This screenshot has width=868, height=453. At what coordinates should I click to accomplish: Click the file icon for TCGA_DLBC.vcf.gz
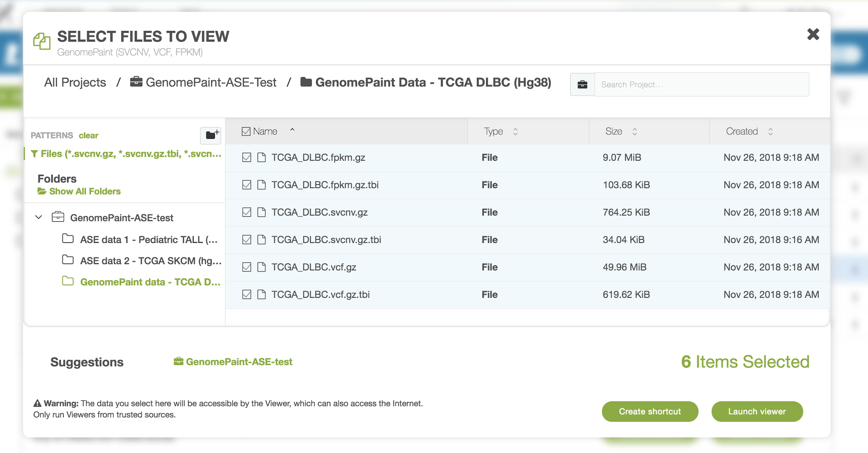[261, 267]
